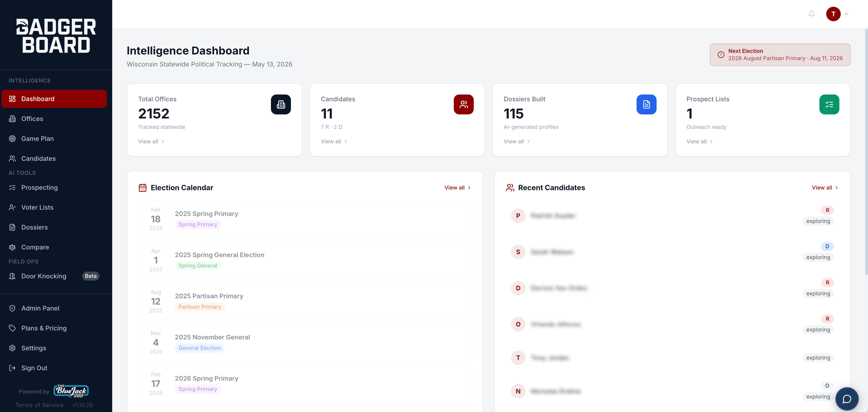Open the 2026 Spring Primary event
The height and width of the screenshot is (412, 868).
point(305,384)
